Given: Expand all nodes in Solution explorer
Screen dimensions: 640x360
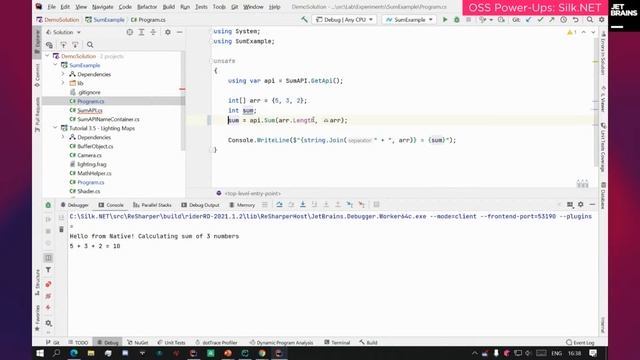Looking at the screenshot, I should tap(141, 32).
